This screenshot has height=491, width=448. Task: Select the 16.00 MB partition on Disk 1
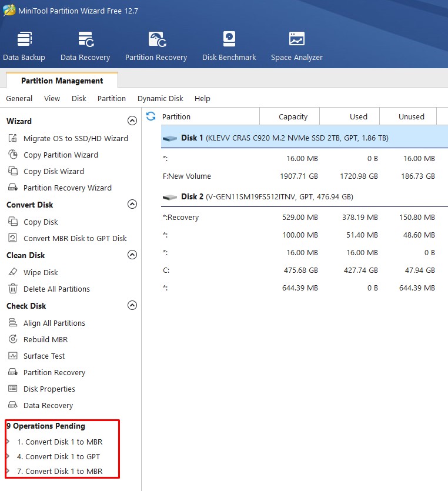coord(305,158)
